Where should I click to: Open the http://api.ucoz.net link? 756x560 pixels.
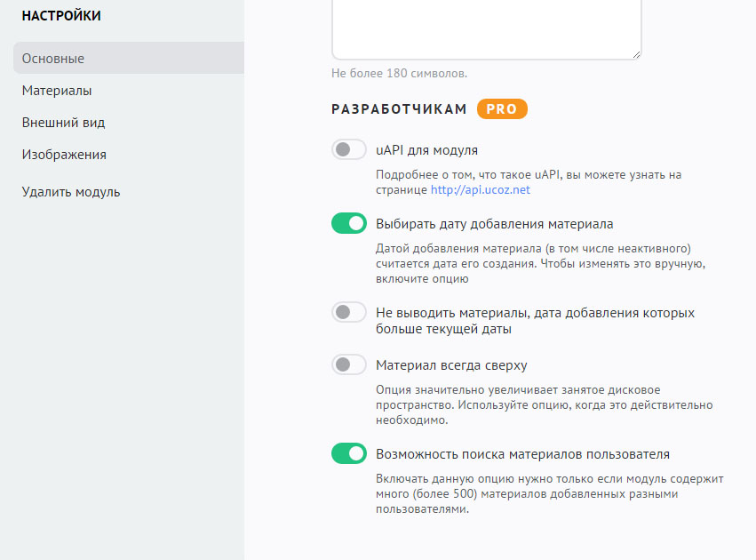(481, 189)
